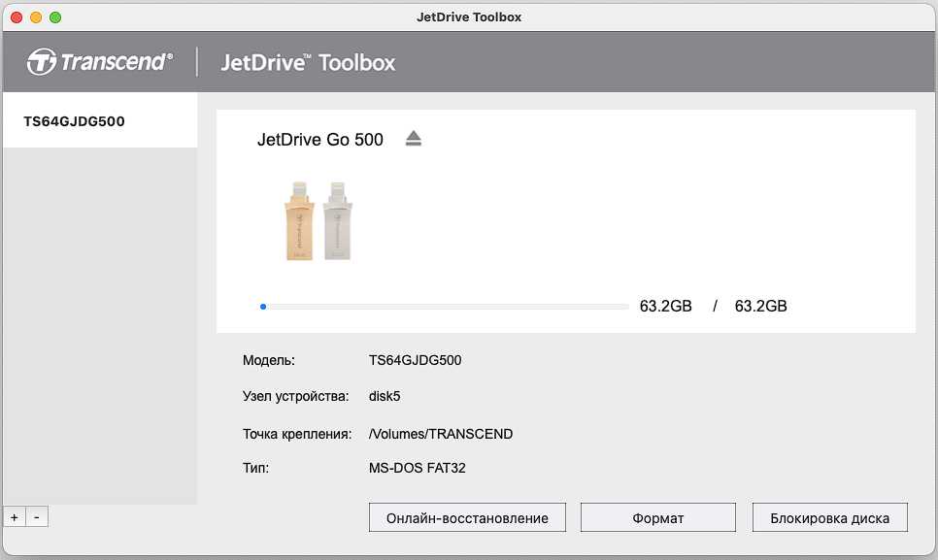Click mount point /Volumes/TRANSCEND
Screen dimensions: 938x560
(x=441, y=434)
